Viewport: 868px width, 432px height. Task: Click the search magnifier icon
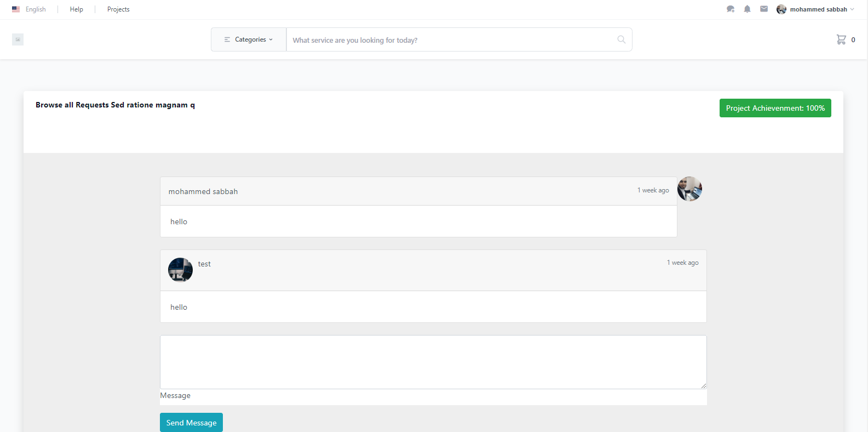[621, 39]
